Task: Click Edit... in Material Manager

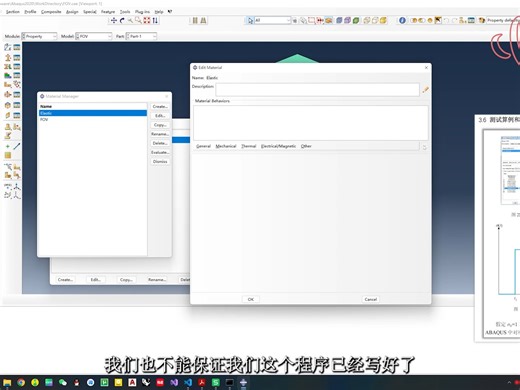Action: pyautogui.click(x=160, y=116)
